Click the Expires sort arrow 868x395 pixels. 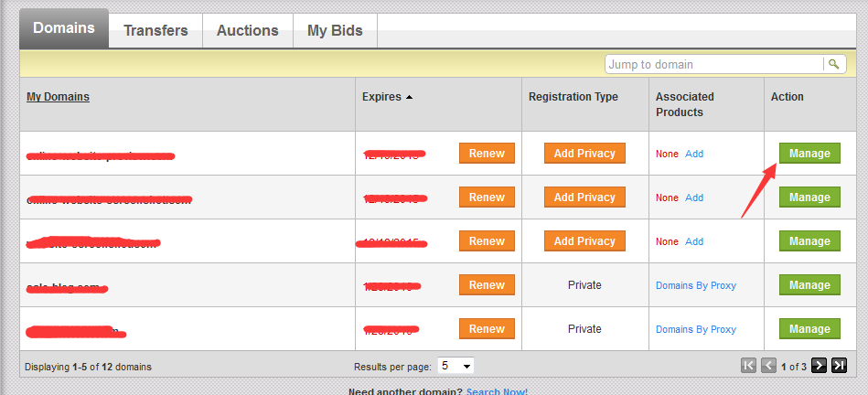409,97
